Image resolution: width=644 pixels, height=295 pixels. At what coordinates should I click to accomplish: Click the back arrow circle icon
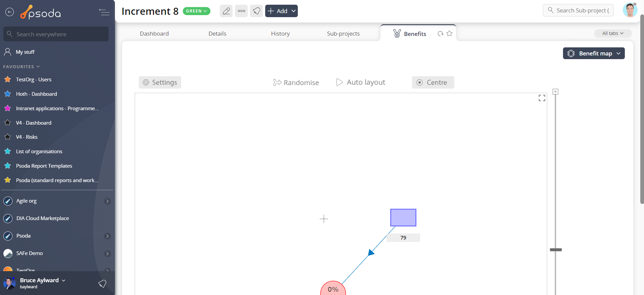click(9, 12)
